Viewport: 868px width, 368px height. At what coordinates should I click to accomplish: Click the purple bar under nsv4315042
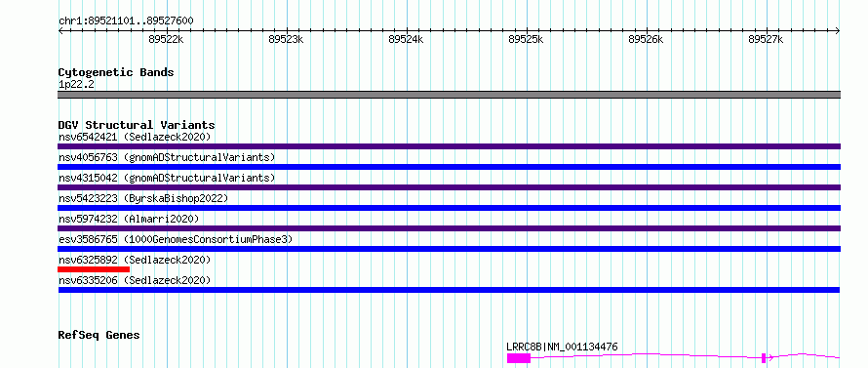[449, 187]
